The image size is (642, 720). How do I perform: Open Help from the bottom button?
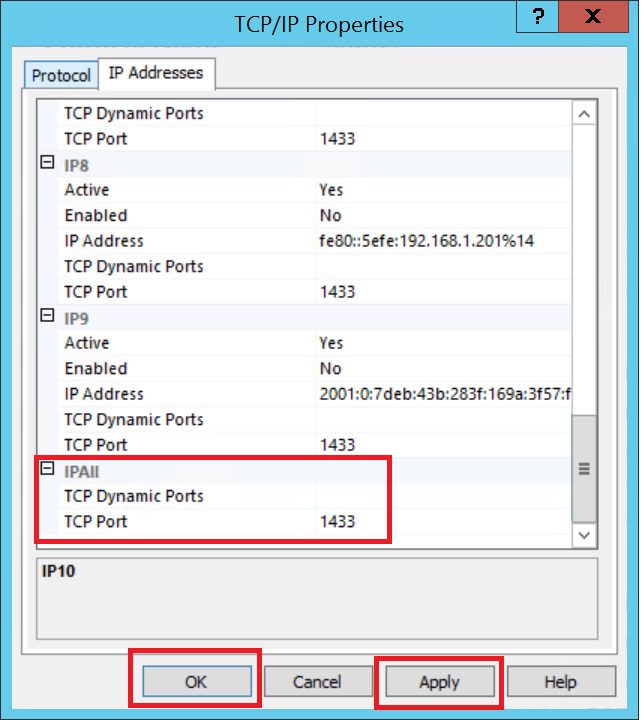pos(561,682)
